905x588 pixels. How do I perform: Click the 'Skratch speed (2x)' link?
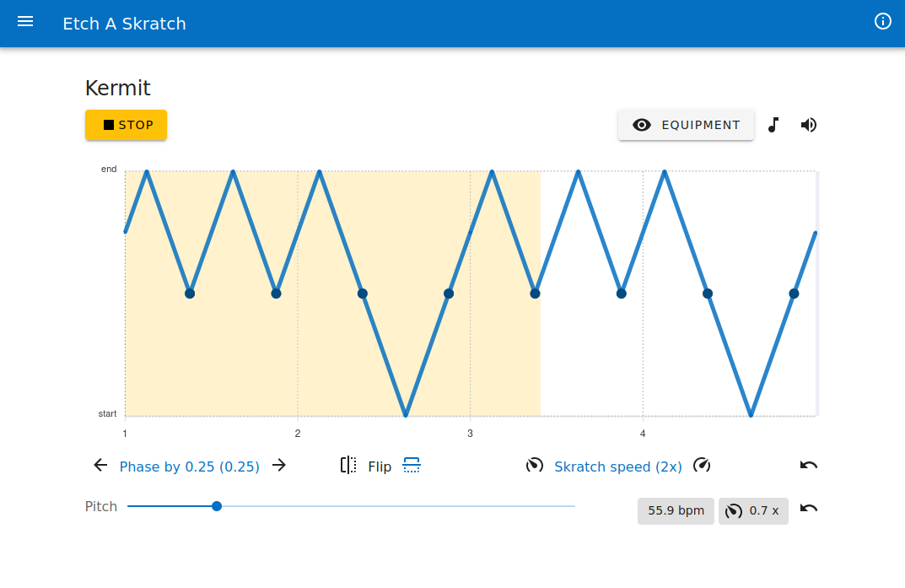[618, 467]
